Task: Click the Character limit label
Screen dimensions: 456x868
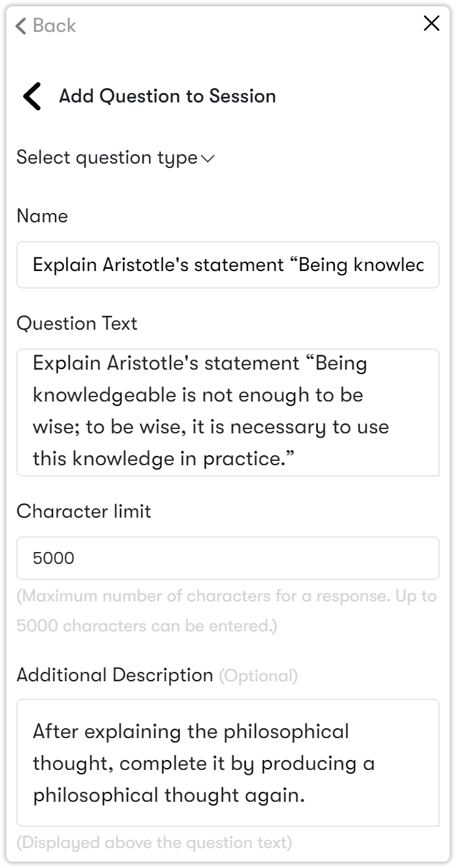Action: 84,511
